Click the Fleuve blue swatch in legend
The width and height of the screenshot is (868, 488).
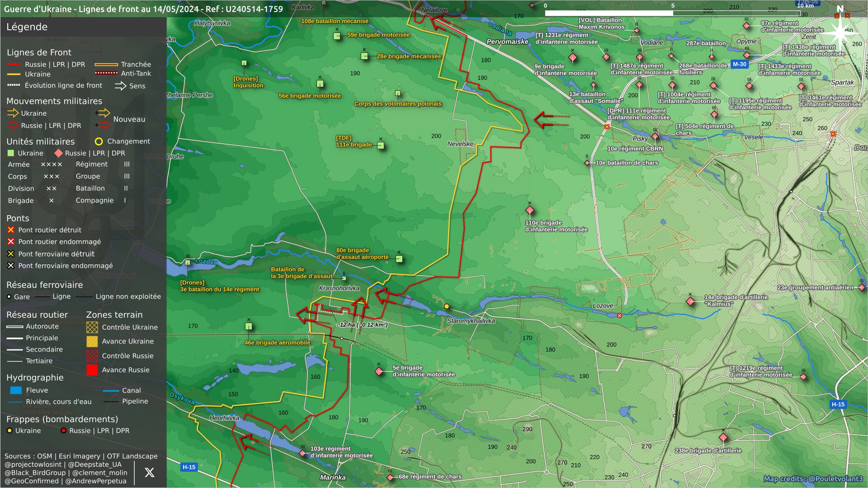pyautogui.click(x=16, y=390)
